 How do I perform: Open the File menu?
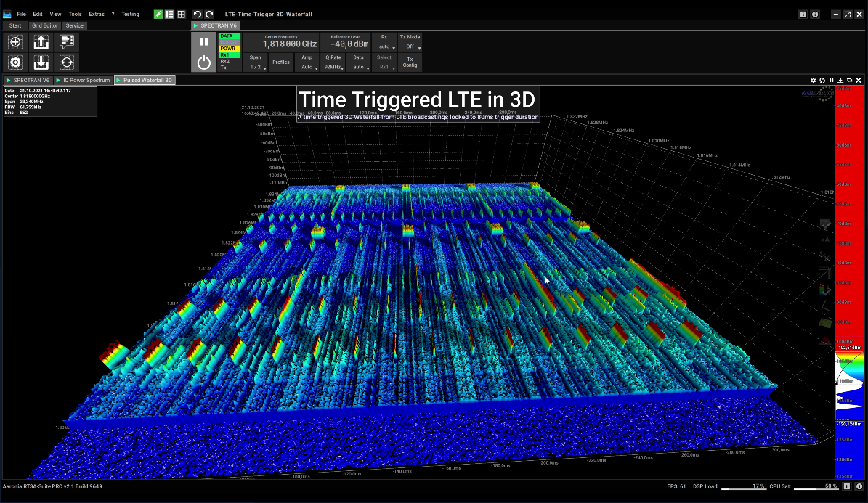click(21, 15)
